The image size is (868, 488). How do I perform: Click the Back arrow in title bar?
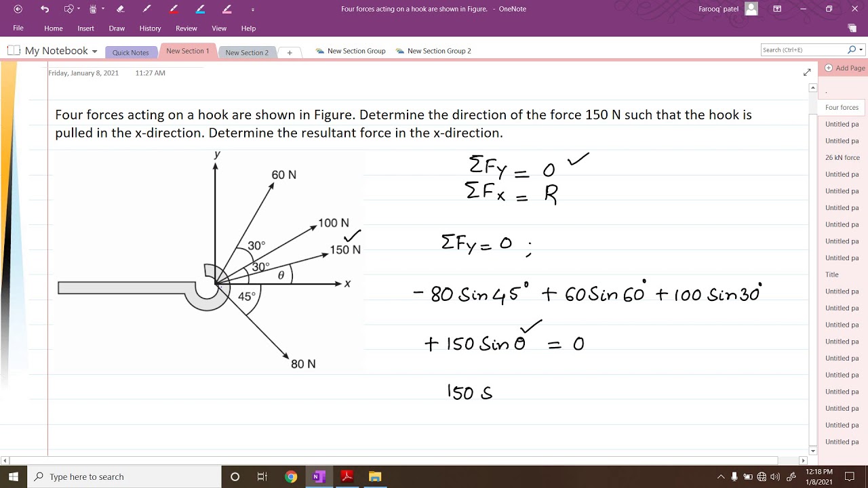pos(18,9)
